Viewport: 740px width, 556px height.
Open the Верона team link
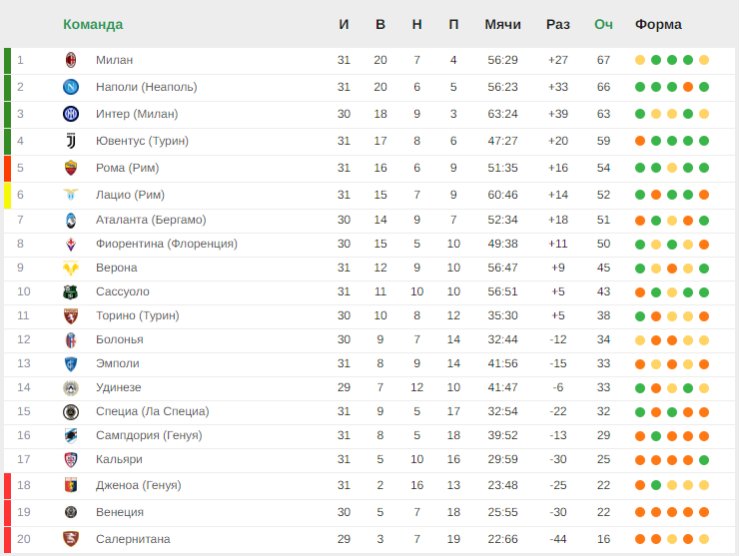pyautogui.click(x=117, y=268)
